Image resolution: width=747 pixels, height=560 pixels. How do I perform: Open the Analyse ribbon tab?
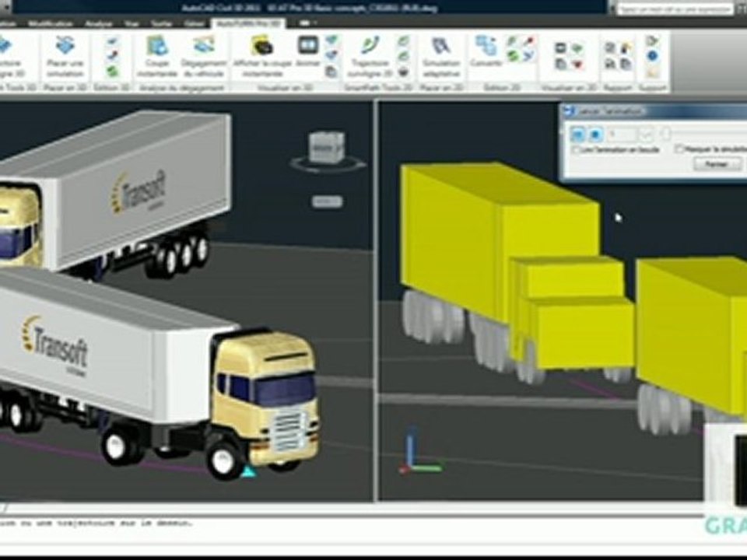coord(99,23)
